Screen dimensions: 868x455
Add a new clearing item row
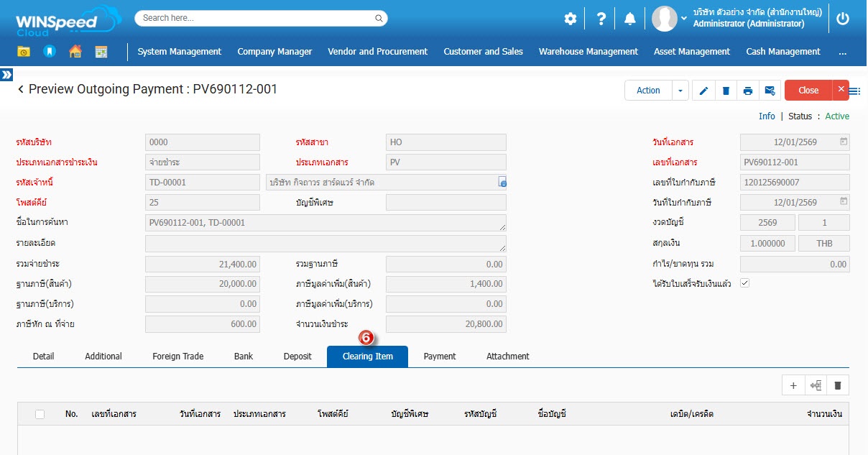[x=793, y=386]
